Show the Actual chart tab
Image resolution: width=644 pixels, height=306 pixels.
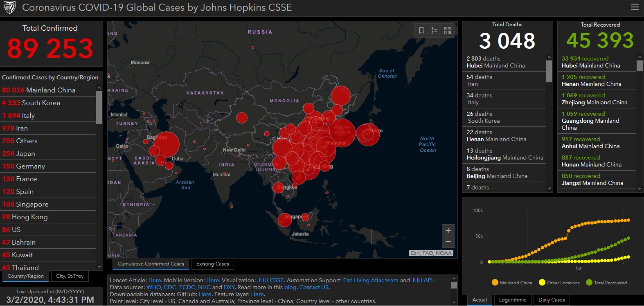[x=480, y=300]
